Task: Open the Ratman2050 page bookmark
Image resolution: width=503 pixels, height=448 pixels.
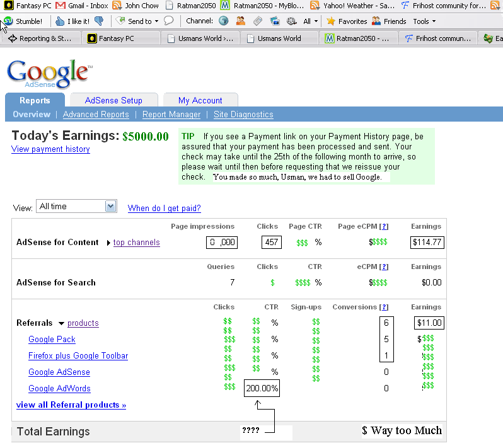Action: [x=190, y=6]
